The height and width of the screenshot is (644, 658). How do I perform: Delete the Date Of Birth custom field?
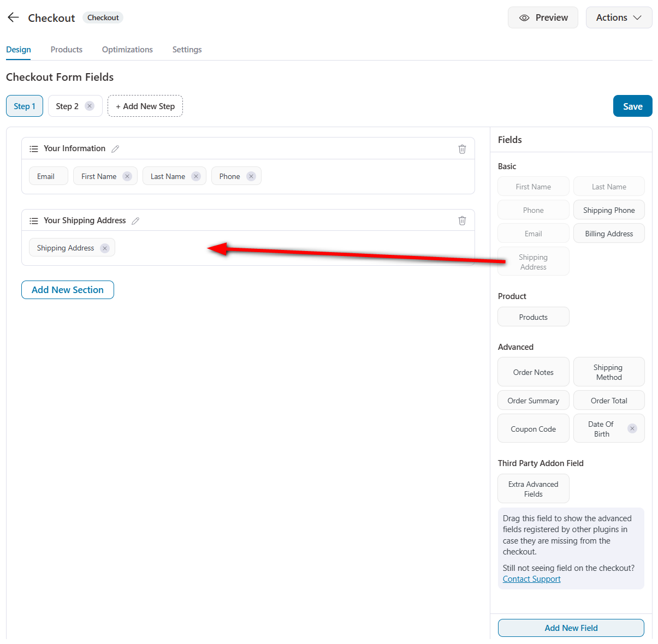632,428
